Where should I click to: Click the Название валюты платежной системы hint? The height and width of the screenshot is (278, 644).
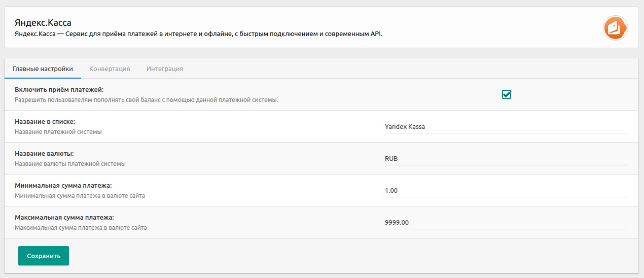70,164
